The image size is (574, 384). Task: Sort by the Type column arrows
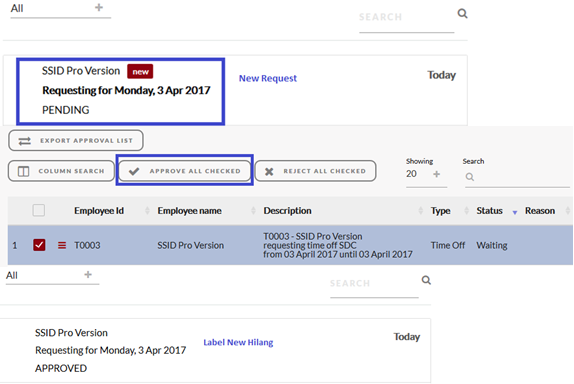tap(466, 210)
